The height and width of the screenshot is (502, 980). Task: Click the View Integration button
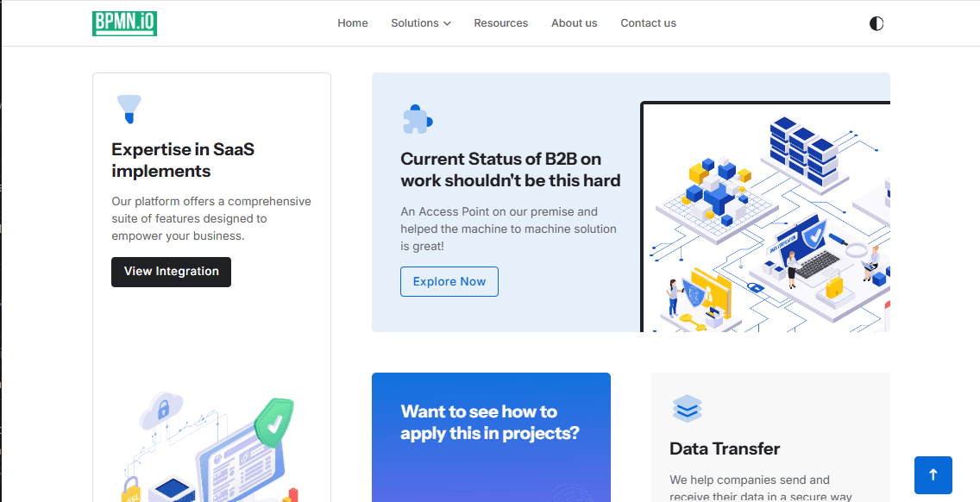tap(171, 272)
